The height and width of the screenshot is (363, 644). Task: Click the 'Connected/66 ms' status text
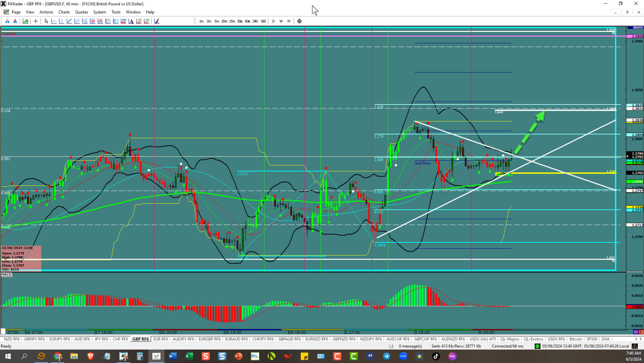pos(508,346)
